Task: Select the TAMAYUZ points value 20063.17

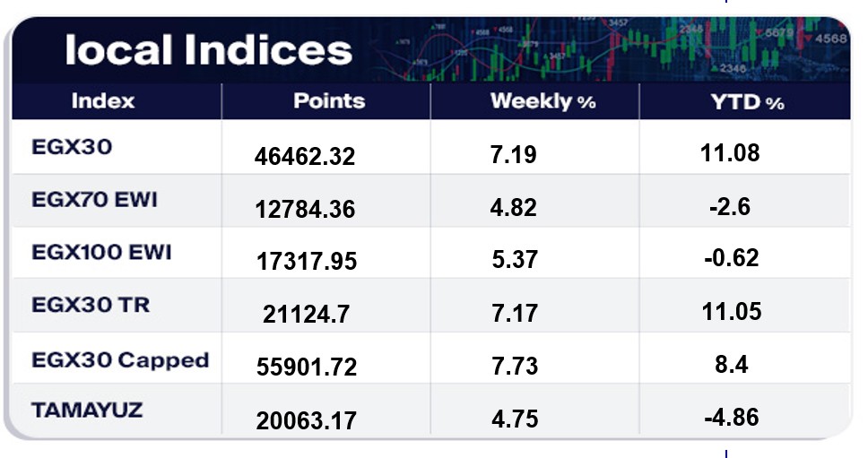Action: [305, 419]
